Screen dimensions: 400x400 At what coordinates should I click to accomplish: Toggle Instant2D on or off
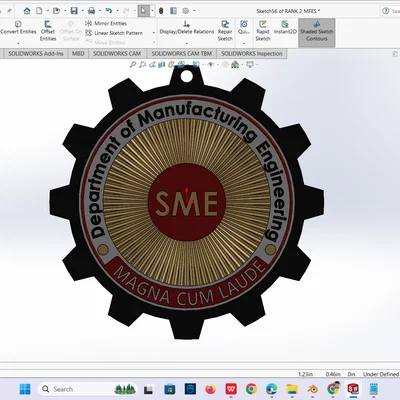click(285, 28)
